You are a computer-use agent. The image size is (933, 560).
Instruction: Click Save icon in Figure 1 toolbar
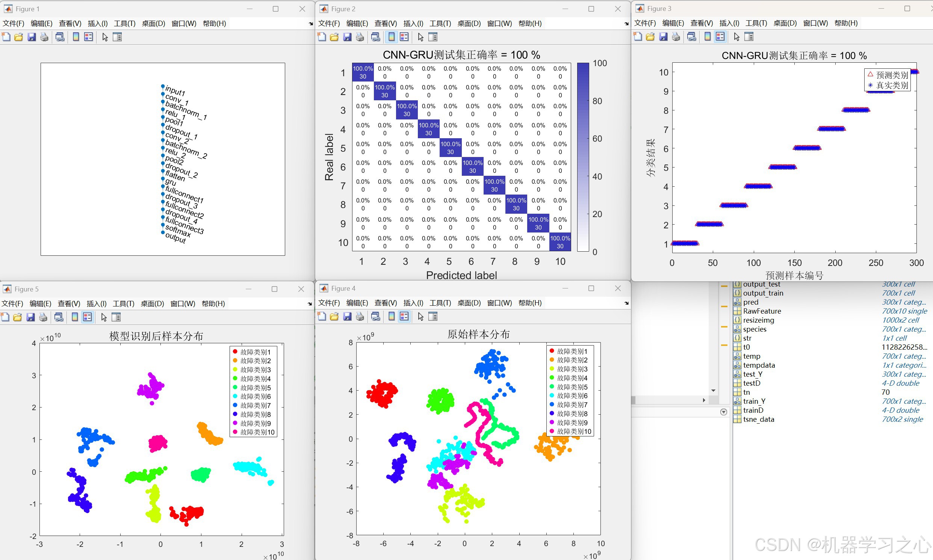pos(32,37)
